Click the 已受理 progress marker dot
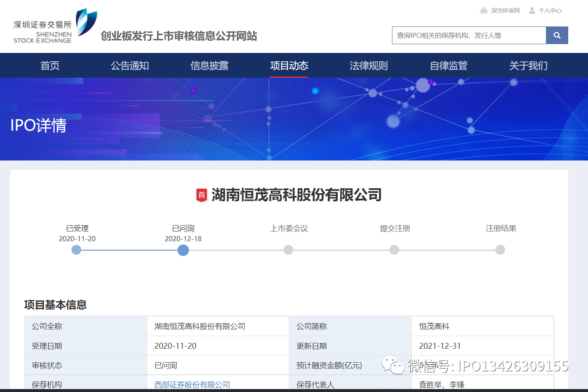This screenshot has width=588, height=392. tap(77, 250)
